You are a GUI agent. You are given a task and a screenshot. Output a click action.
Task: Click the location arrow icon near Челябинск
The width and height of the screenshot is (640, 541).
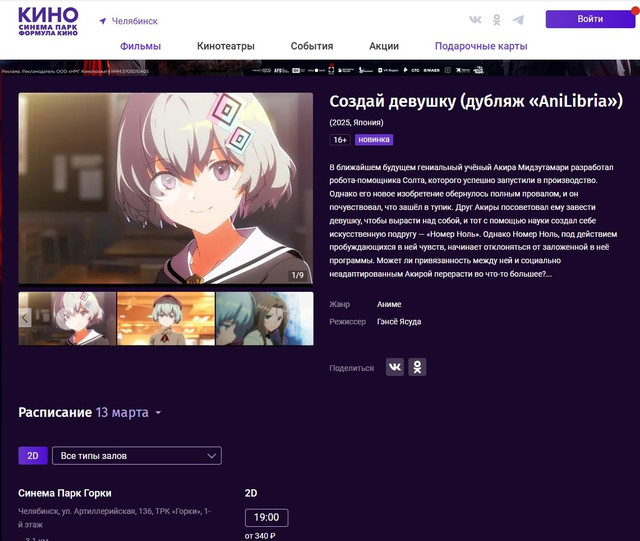click(103, 21)
